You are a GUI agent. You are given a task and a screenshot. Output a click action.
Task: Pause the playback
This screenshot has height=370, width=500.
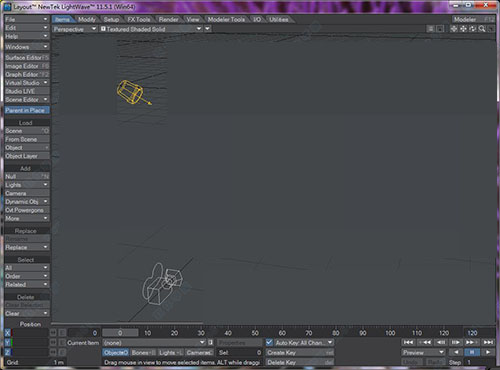point(472,352)
